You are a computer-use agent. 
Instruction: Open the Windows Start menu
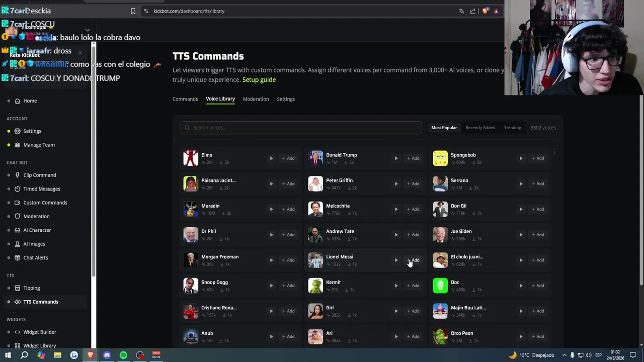[8, 355]
